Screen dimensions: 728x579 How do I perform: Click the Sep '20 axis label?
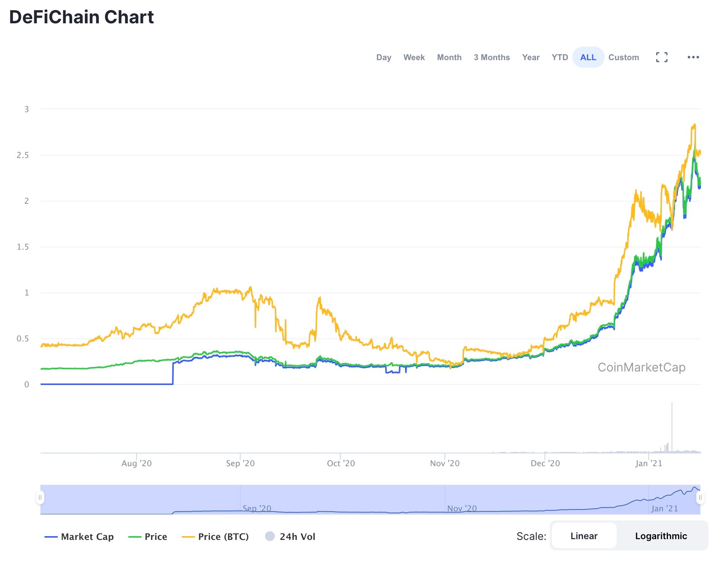240,463
